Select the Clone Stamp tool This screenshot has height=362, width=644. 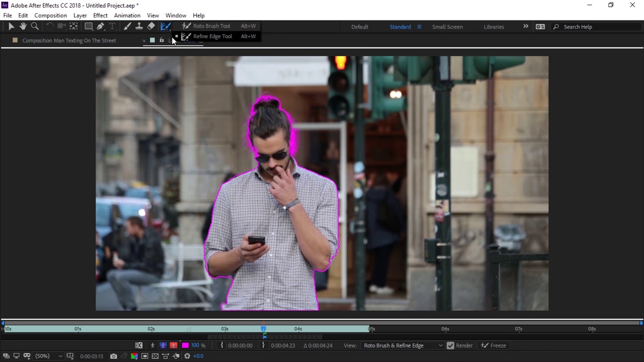139,26
